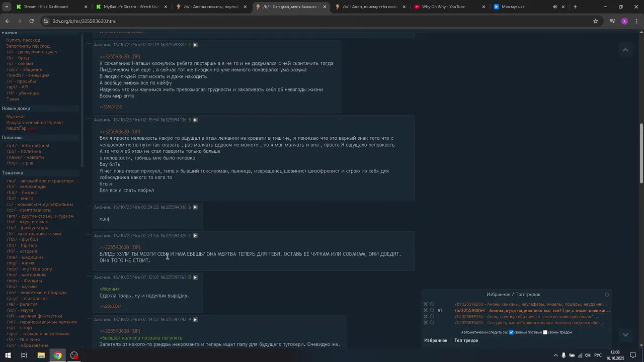Remove thread 325598864 from favorites
Image resolution: width=644 pixels, height=362 pixels.
pyautogui.click(x=426, y=310)
